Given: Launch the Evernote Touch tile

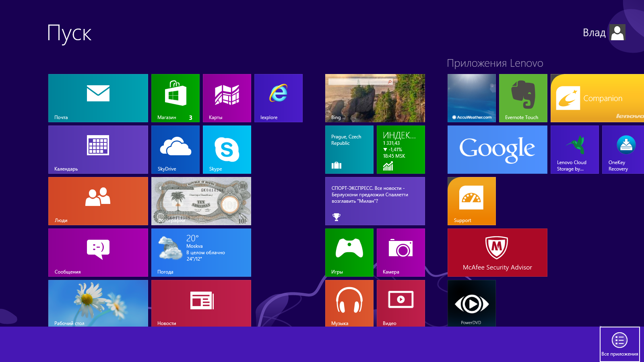Looking at the screenshot, I should (x=523, y=98).
